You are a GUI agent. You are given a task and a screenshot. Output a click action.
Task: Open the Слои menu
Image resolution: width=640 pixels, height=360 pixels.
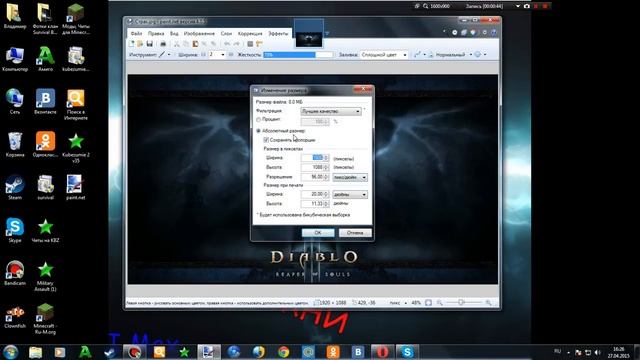[226, 33]
